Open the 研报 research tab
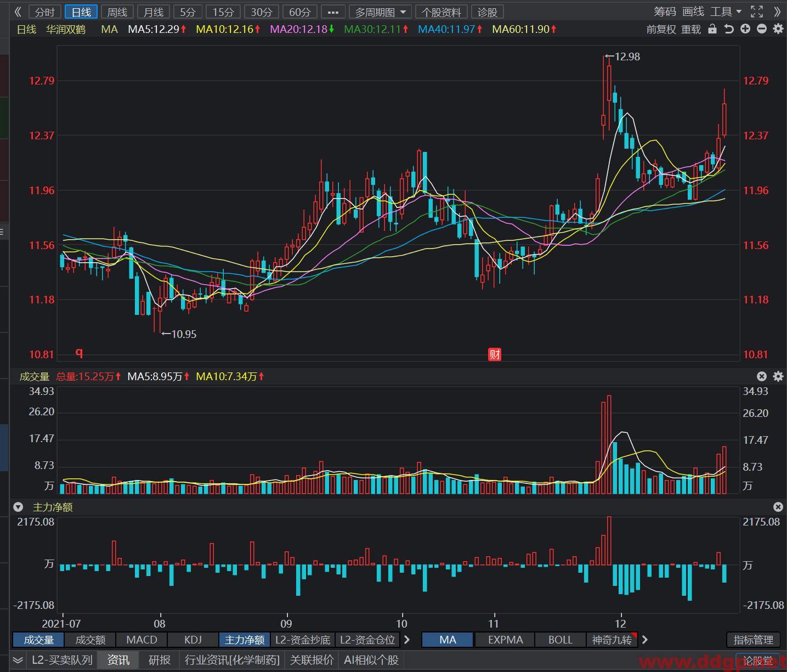This screenshot has width=787, height=672. coord(160,660)
